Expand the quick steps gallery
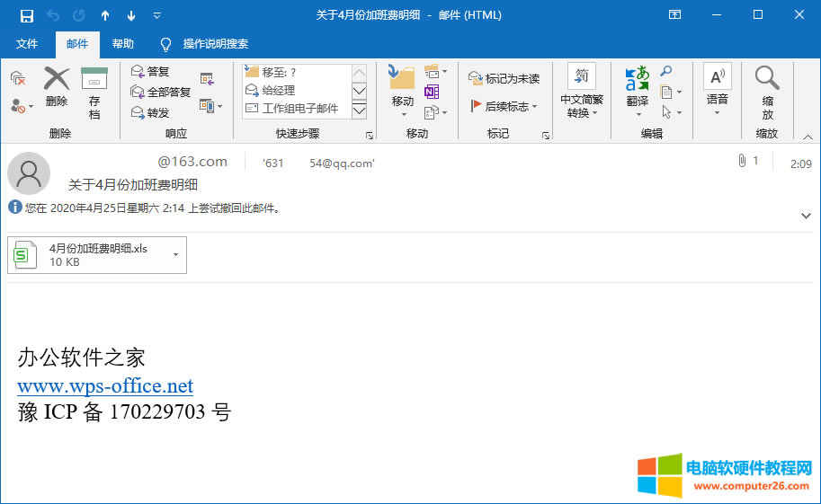The width and height of the screenshot is (821, 504). tap(359, 110)
